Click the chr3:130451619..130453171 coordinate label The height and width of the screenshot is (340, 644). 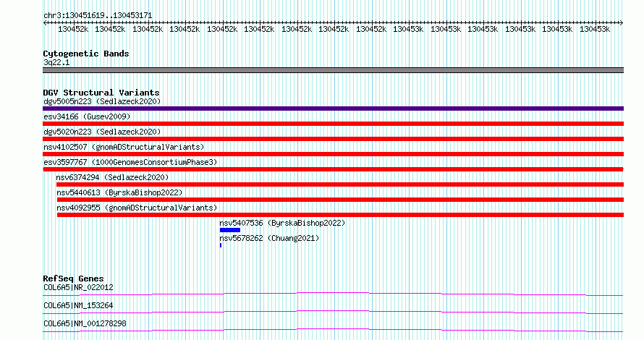98,15
